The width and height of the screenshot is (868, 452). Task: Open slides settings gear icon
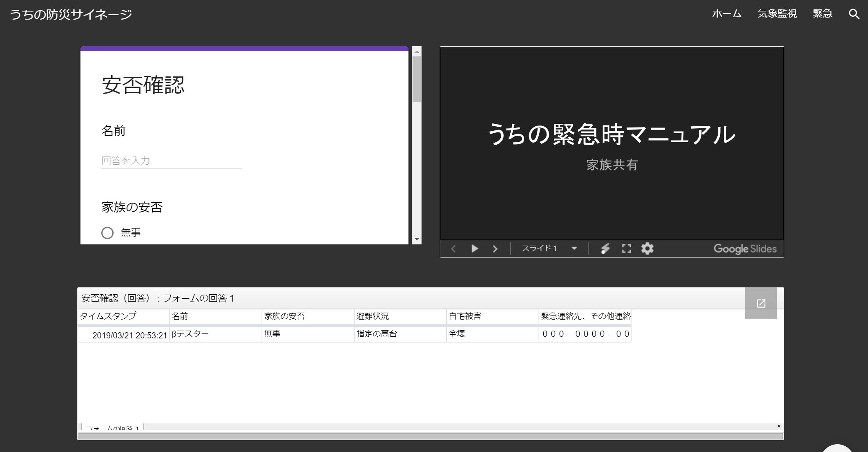pos(647,248)
